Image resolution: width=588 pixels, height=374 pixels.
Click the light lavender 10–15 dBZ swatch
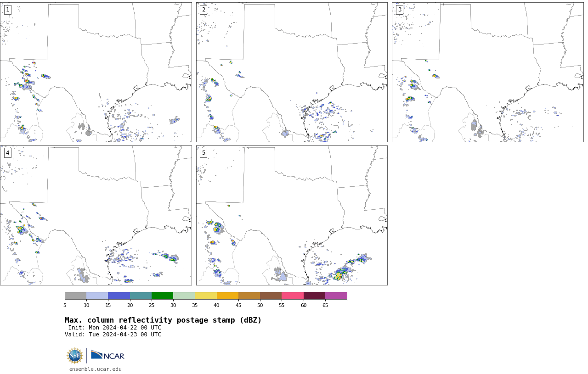point(97,296)
